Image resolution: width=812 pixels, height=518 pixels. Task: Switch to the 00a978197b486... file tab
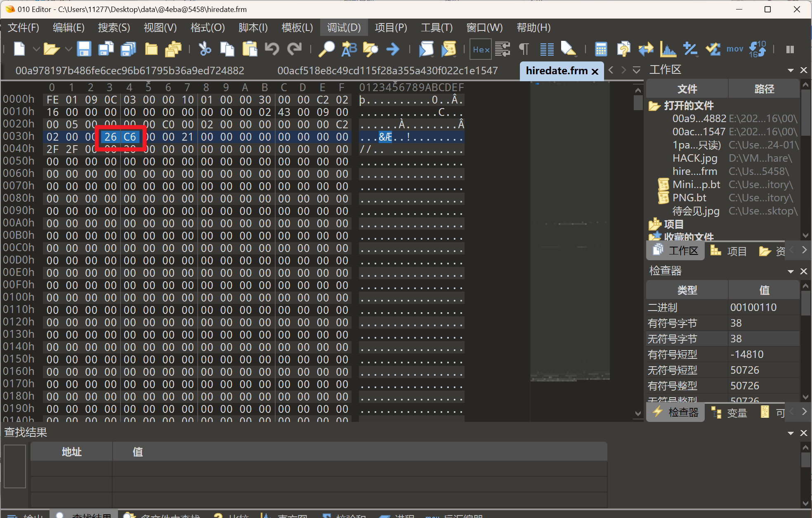(130, 71)
